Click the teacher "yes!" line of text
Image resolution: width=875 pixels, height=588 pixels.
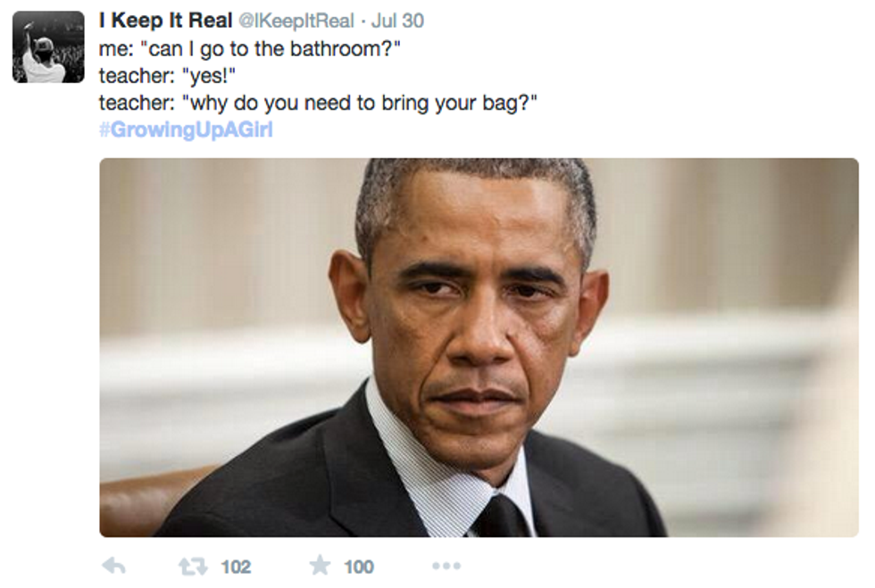[x=168, y=76]
